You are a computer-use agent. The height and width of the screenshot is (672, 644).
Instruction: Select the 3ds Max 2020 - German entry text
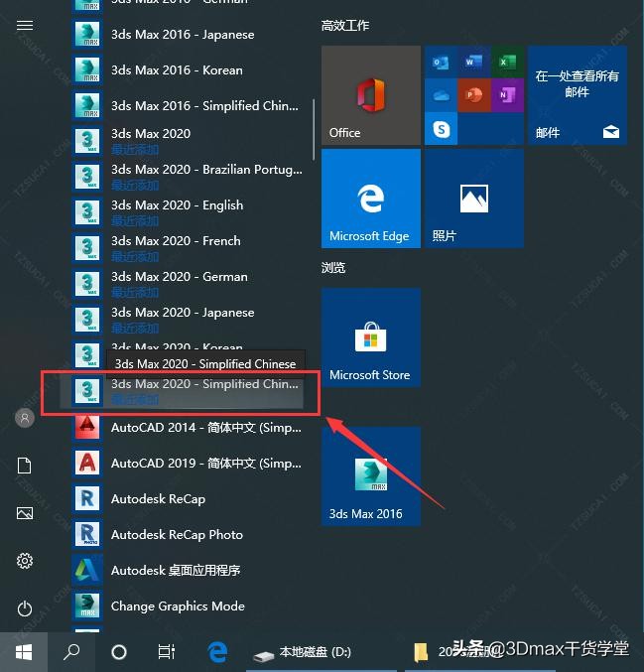[x=179, y=277]
